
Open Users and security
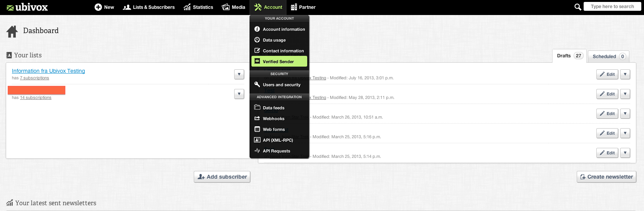279,85
